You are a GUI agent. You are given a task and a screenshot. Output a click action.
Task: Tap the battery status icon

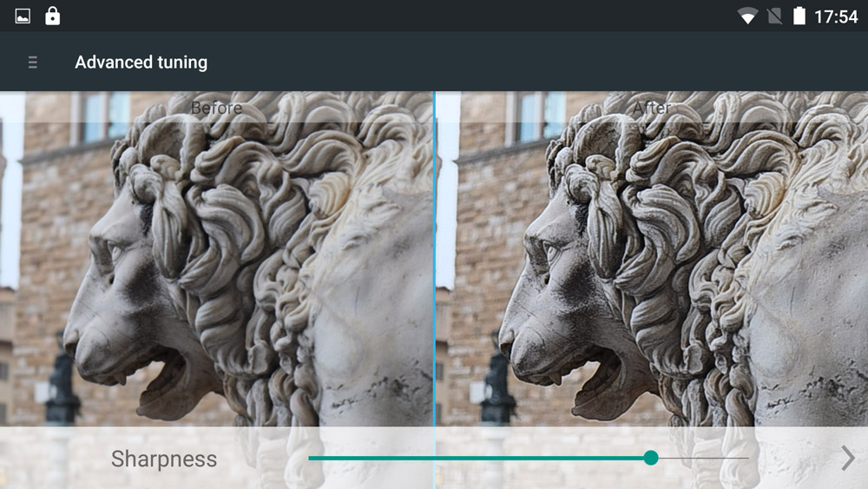pyautogui.click(x=799, y=17)
